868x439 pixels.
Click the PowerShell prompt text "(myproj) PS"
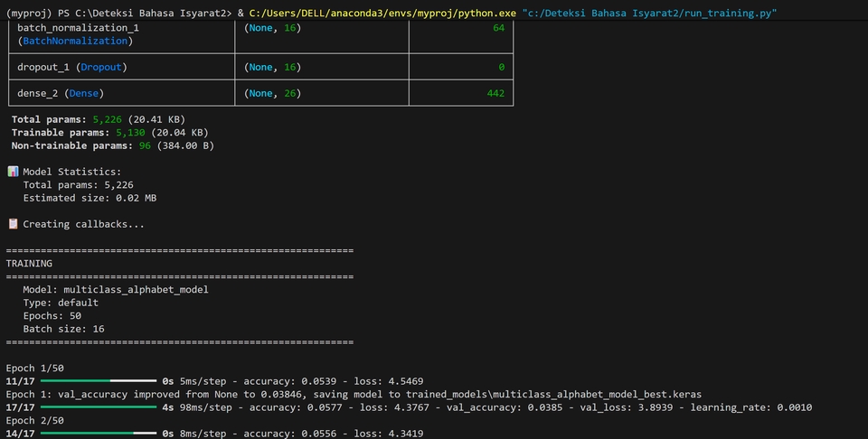38,14
